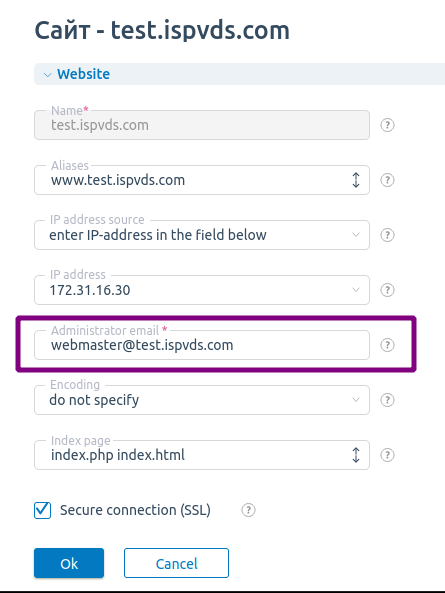This screenshot has width=445, height=593.
Task: Collapse the Website section
Action: tap(47, 75)
